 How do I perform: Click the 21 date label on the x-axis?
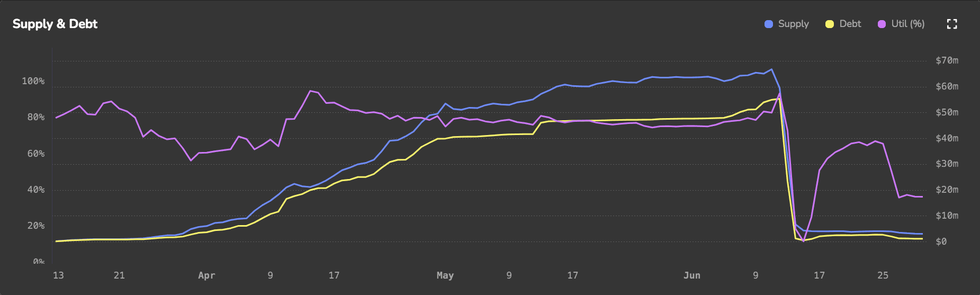[x=119, y=275]
